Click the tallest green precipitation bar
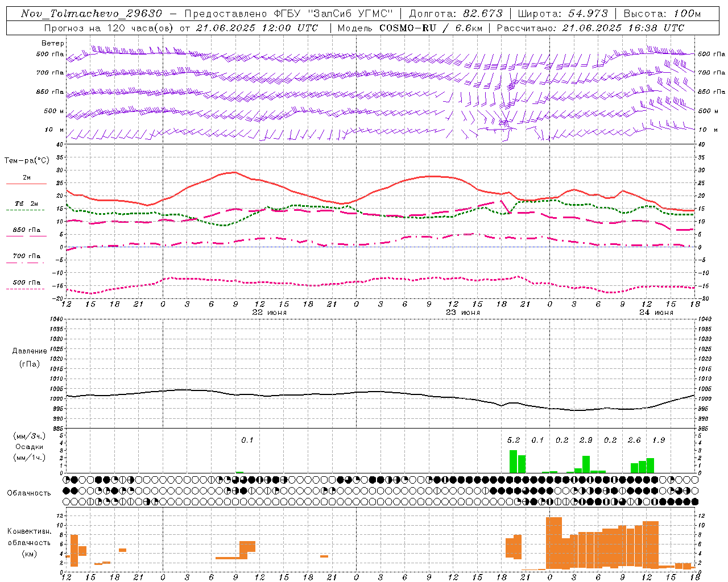The width and height of the screenshot is (728, 582). pyautogui.click(x=513, y=461)
